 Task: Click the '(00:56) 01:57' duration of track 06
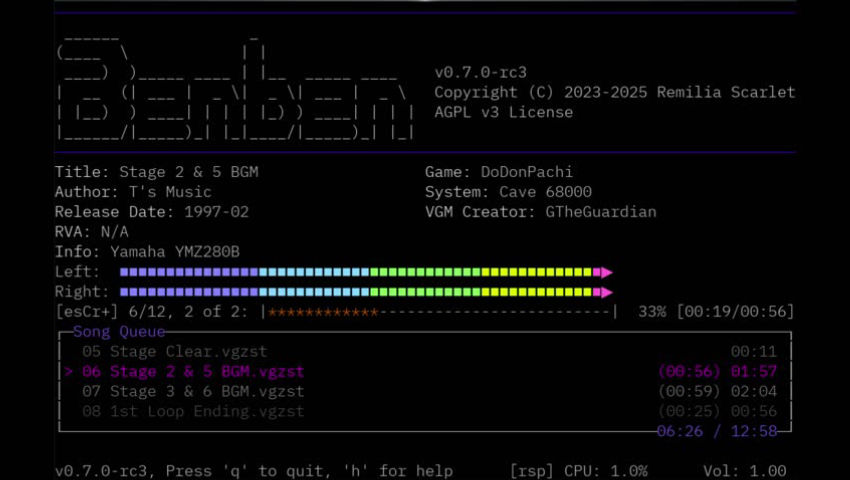[717, 372]
